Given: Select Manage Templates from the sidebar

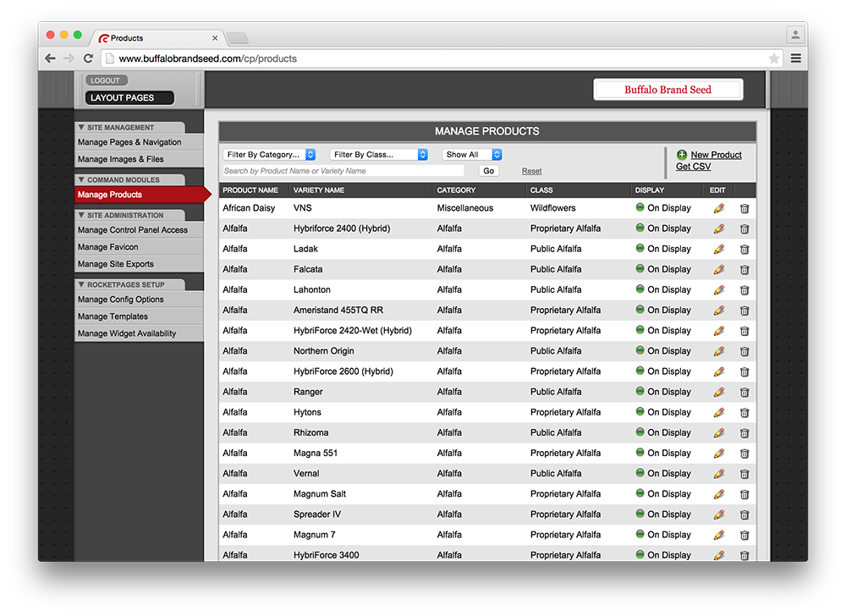Looking at the screenshot, I should [113, 316].
